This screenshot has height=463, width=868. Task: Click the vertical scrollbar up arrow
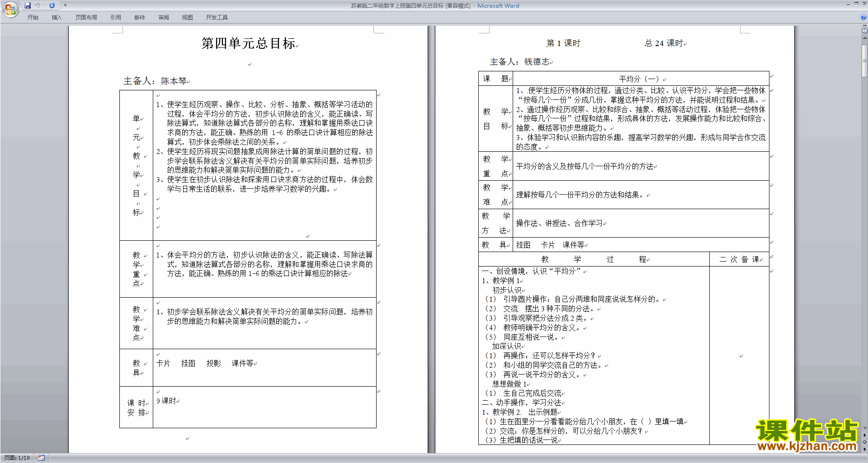[x=865, y=38]
